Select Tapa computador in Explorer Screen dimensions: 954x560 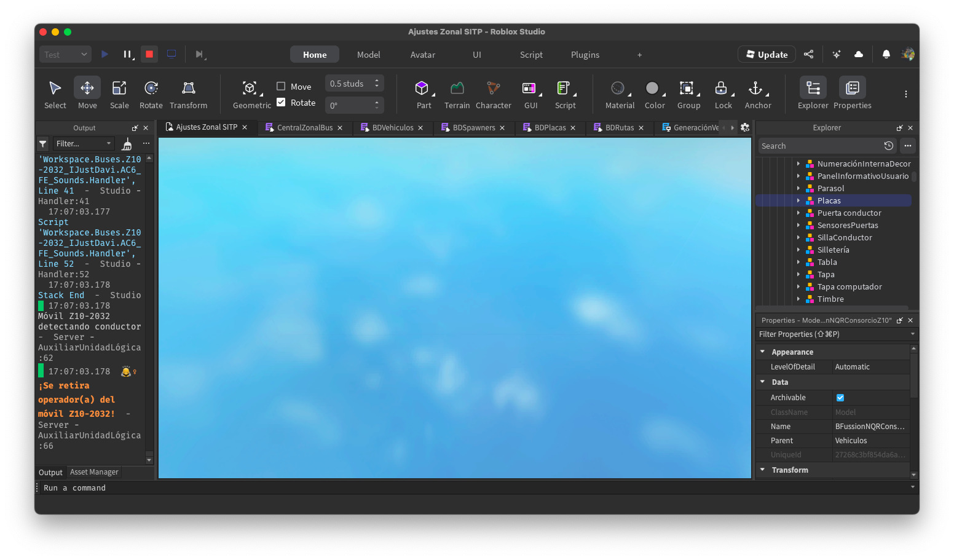[x=849, y=286]
